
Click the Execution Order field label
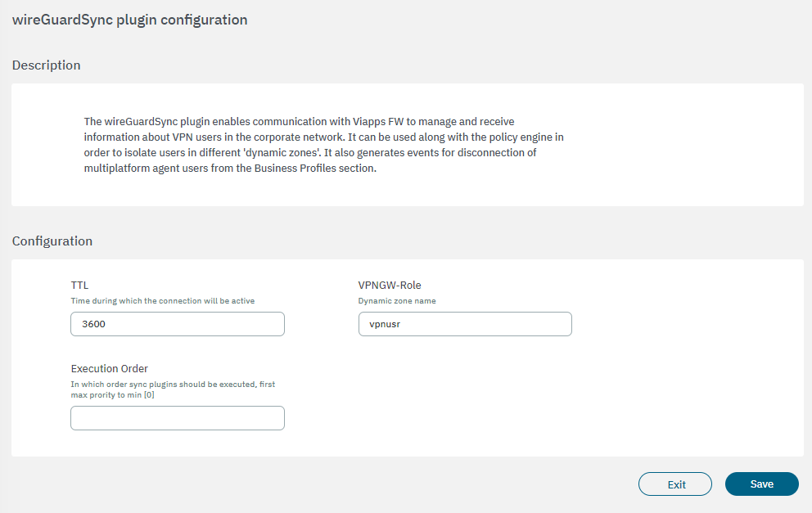(x=109, y=368)
